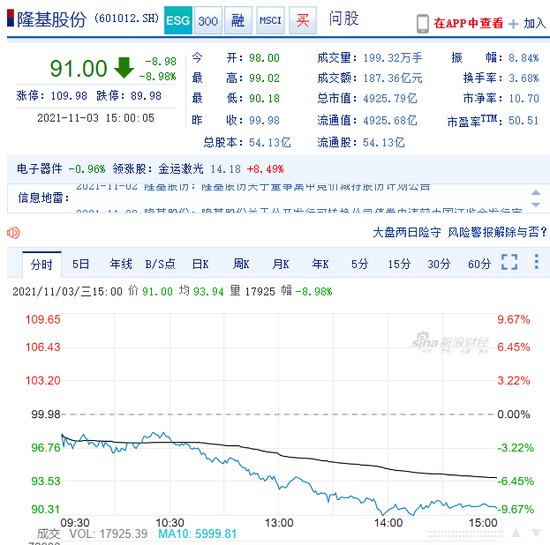The width and height of the screenshot is (550, 545).
Task: Click the 换手率 value 3.68%
Action: tap(523, 78)
